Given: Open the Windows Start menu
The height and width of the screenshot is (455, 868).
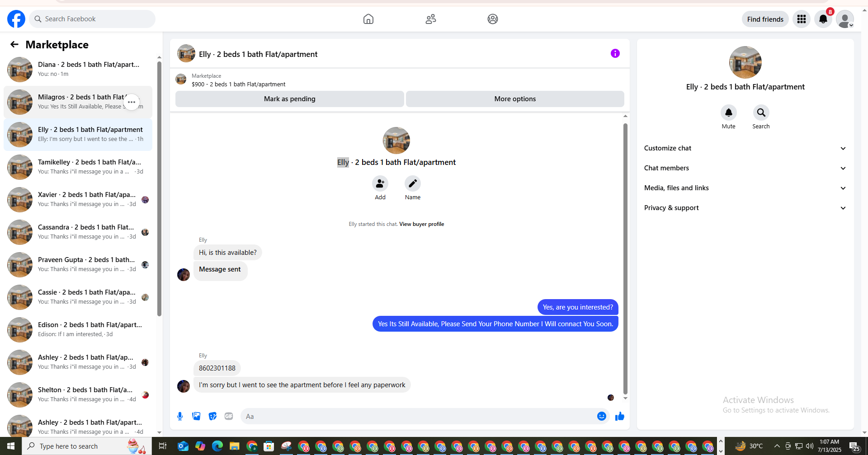Looking at the screenshot, I should tap(11, 446).
